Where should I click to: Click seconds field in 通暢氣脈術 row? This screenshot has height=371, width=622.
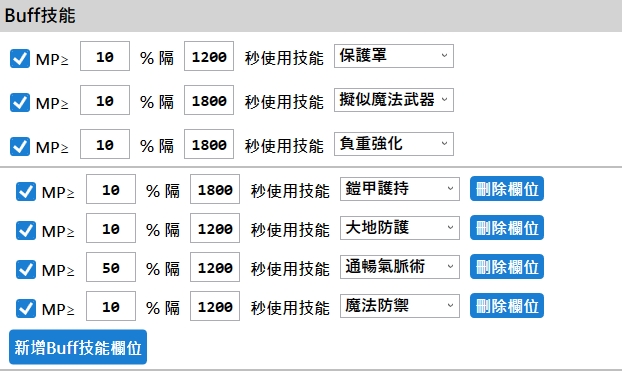tap(215, 267)
